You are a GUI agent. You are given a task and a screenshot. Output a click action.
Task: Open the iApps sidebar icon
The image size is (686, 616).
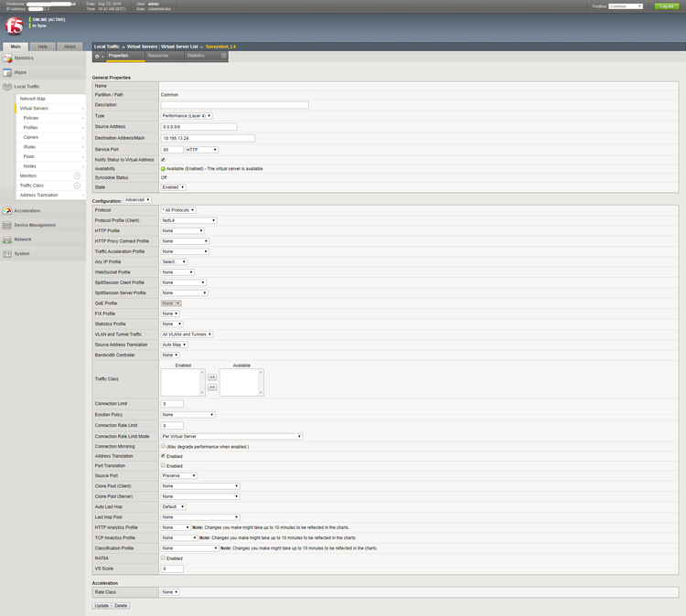point(7,72)
